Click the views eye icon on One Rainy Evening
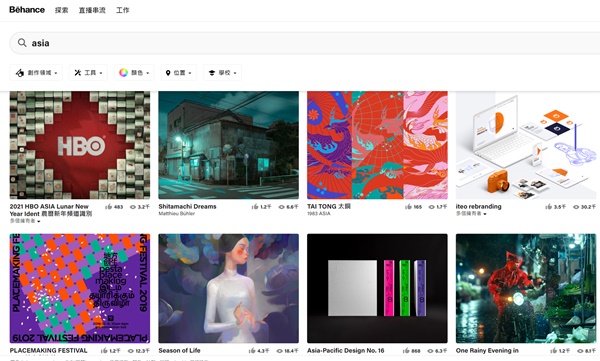The width and height of the screenshot is (600, 361). tap(580, 351)
